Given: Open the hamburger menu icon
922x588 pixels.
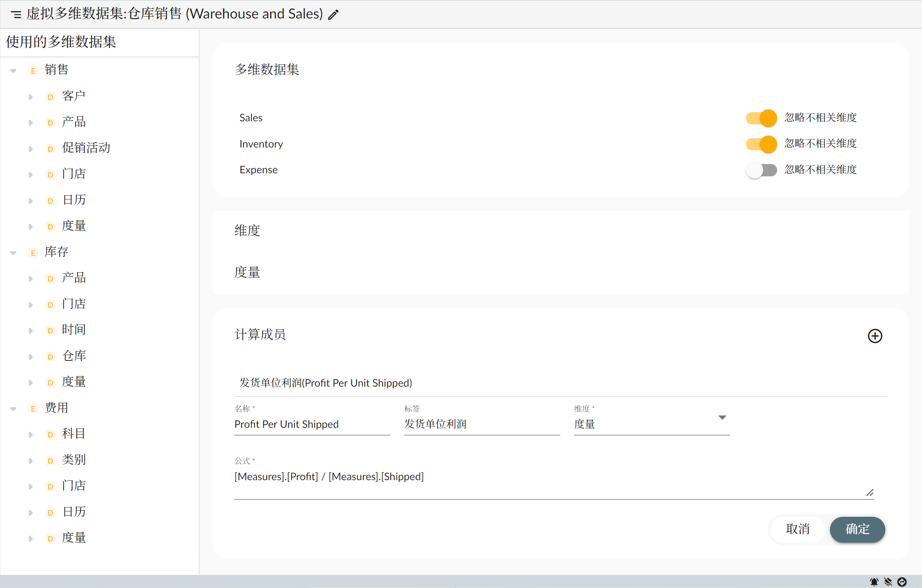Looking at the screenshot, I should click(x=16, y=15).
